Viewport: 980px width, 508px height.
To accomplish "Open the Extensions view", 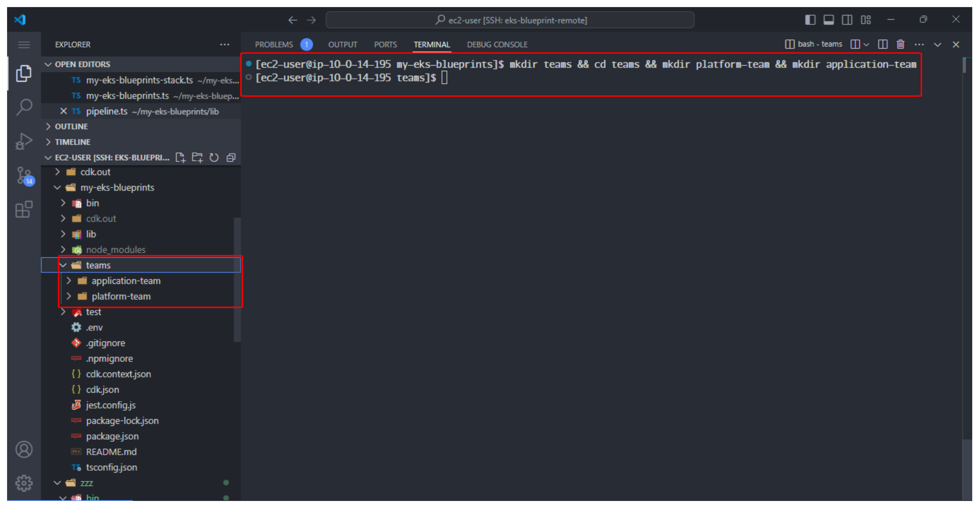I will point(24,209).
